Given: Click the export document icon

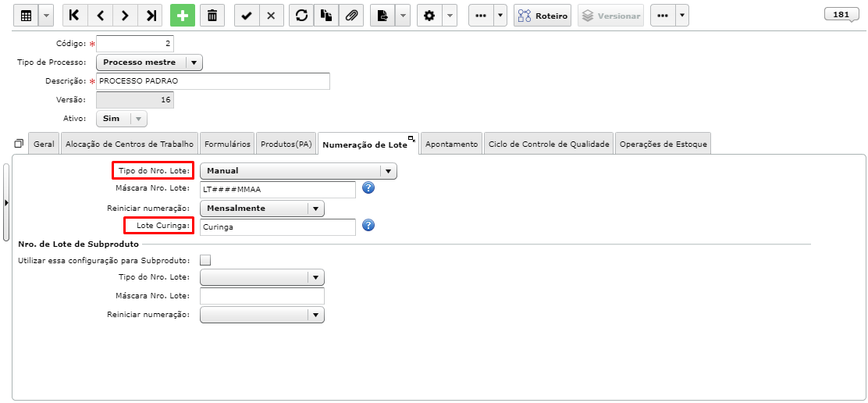Looking at the screenshot, I should 382,16.
